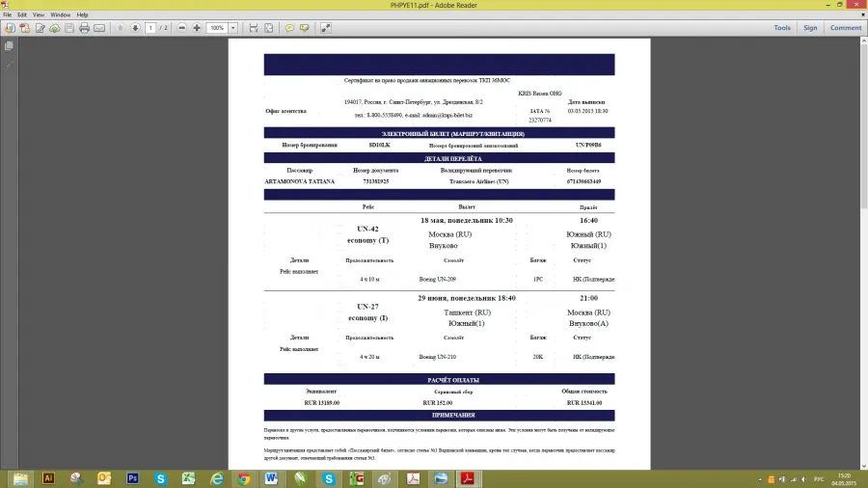
Task: Click the fit width scrolling mode icon
Action: pos(254,28)
